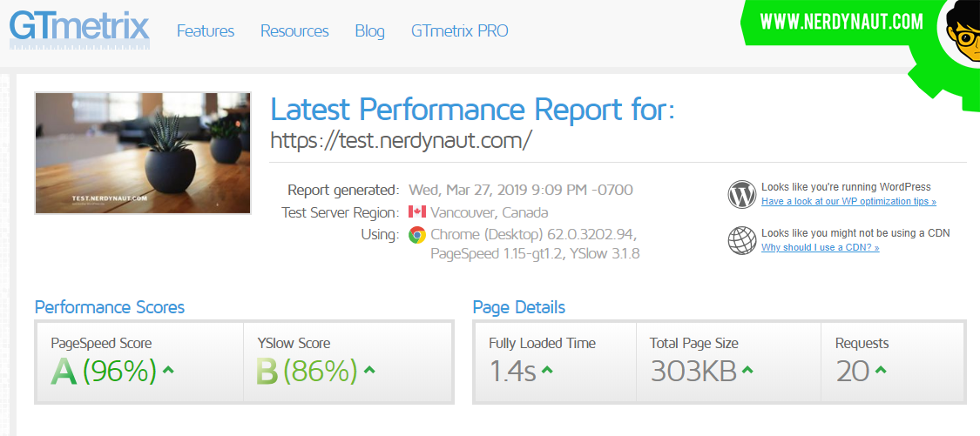Click the Fully Loaded Time arrow
This screenshot has height=436, width=980.
point(547,370)
